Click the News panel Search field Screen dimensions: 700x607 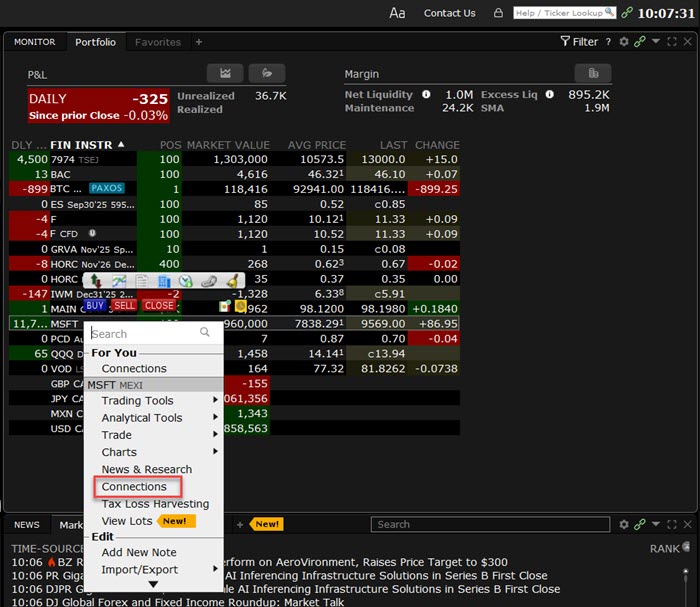(x=490, y=524)
